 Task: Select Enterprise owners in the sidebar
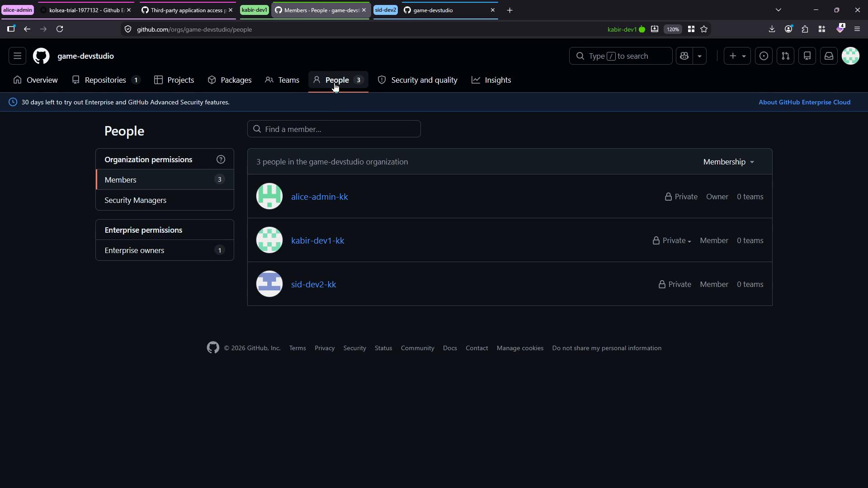[165, 250]
